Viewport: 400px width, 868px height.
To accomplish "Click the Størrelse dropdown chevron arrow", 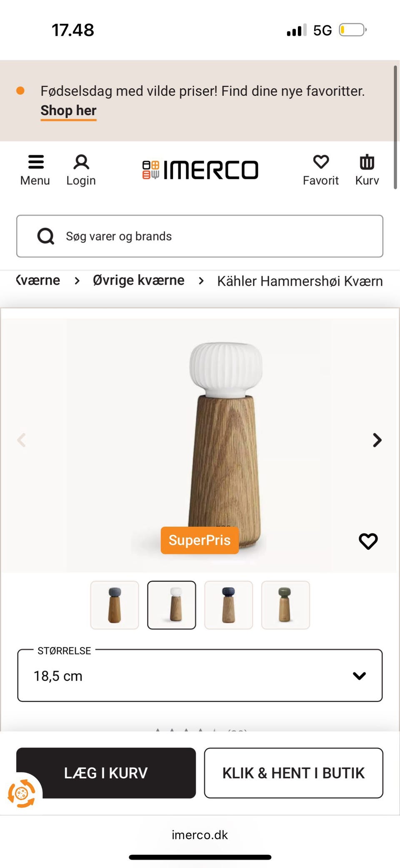I will coord(359,676).
